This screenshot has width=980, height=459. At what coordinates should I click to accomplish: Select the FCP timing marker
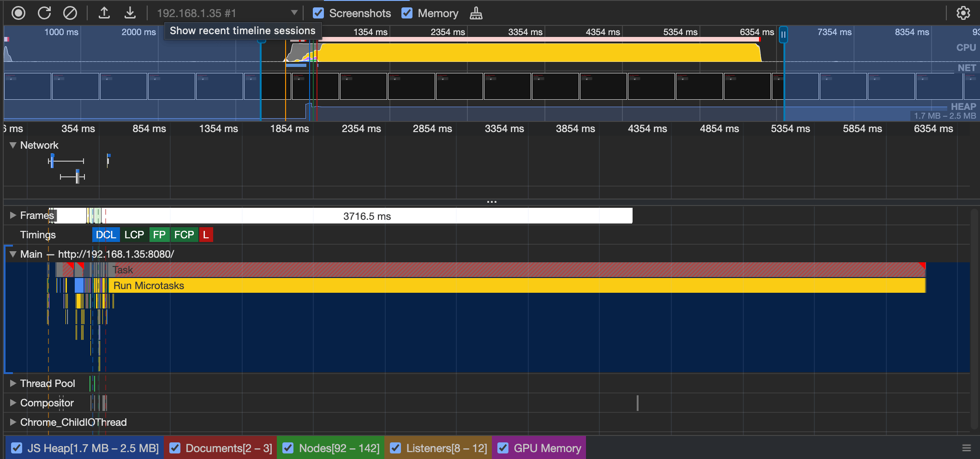(x=184, y=235)
